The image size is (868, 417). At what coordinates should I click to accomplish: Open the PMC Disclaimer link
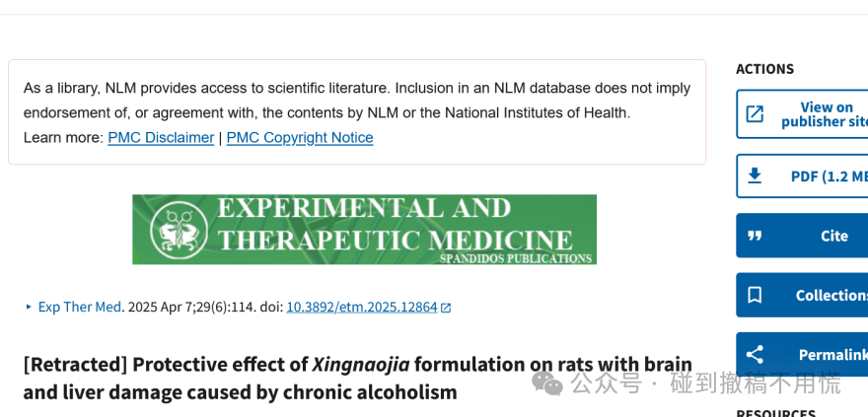click(x=161, y=138)
